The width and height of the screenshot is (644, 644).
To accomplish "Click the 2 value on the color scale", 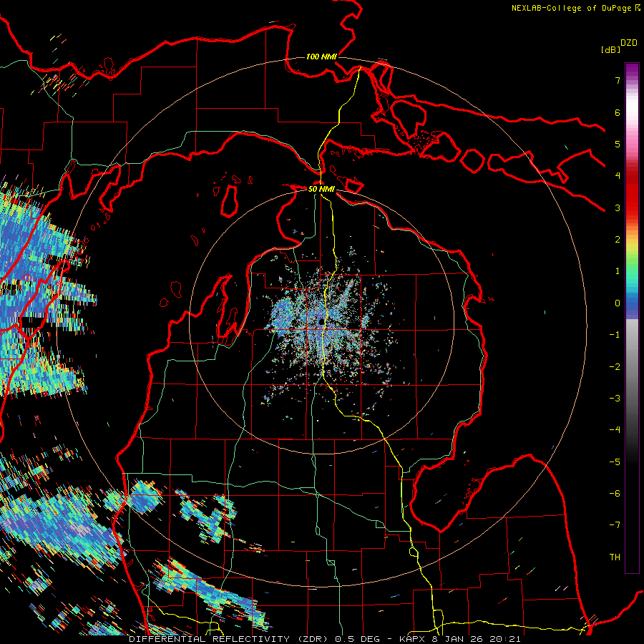I will 618,240.
